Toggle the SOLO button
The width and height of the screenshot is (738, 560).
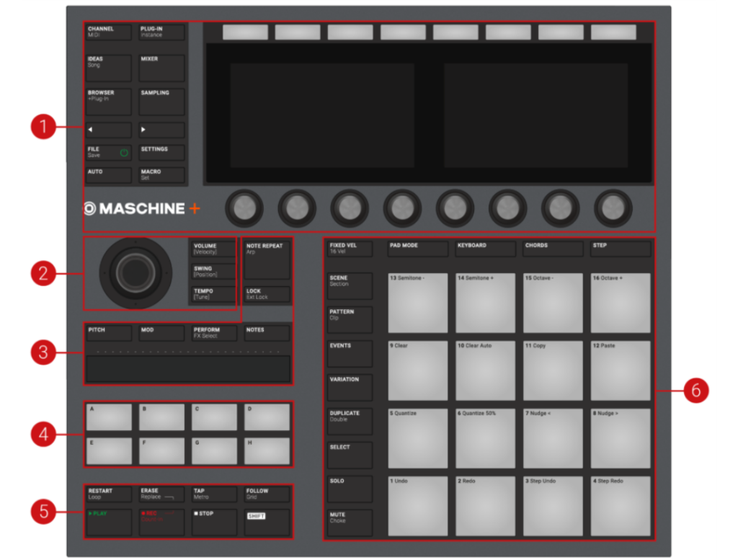pos(350,488)
